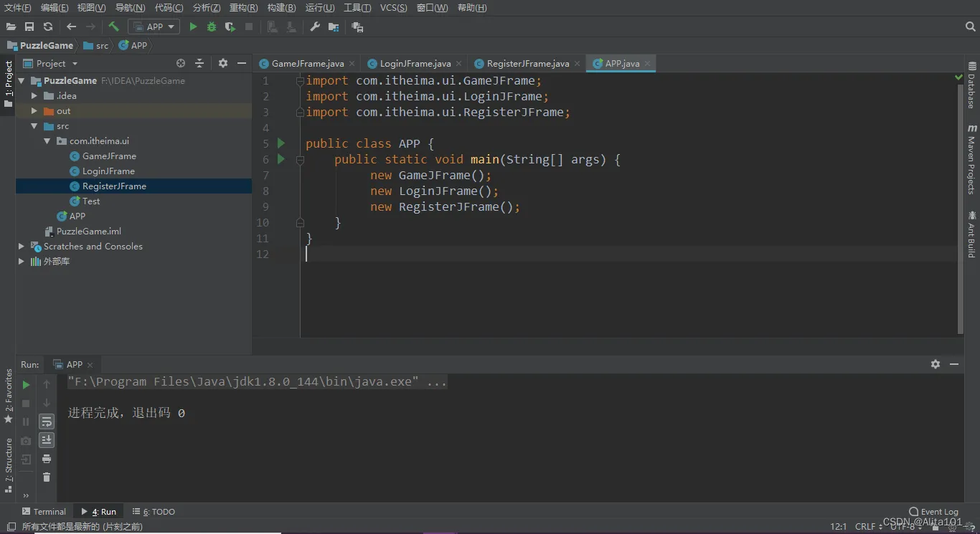The width and height of the screenshot is (980, 534).
Task: Open Settings wrench icon in toolbar
Action: (314, 27)
